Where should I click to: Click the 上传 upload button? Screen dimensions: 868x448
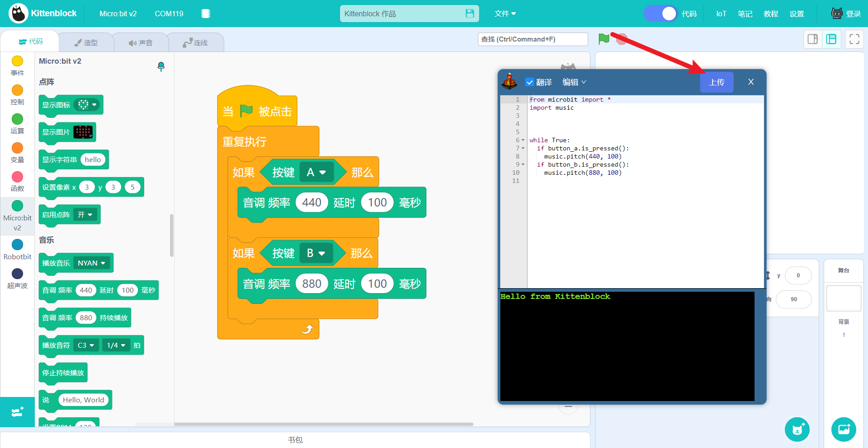pos(717,82)
